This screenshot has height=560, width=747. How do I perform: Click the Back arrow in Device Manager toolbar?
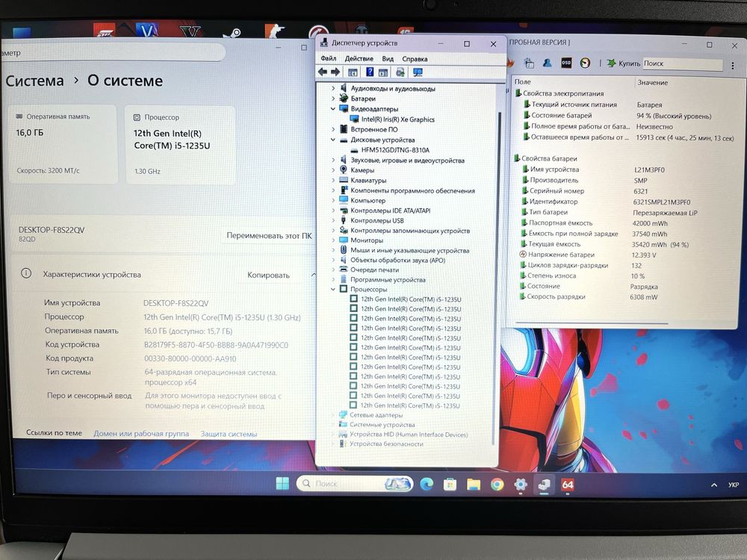click(323, 72)
